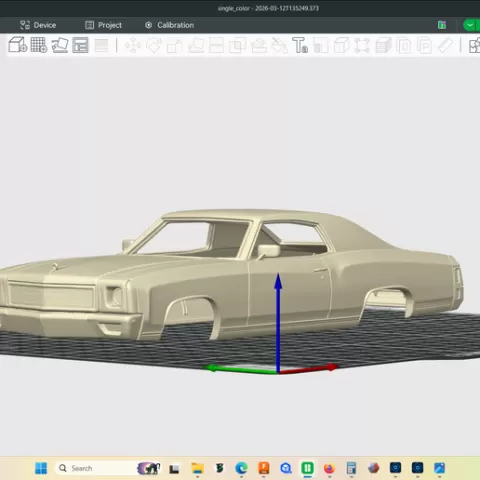Click the Add model cube icon

click(x=17, y=45)
